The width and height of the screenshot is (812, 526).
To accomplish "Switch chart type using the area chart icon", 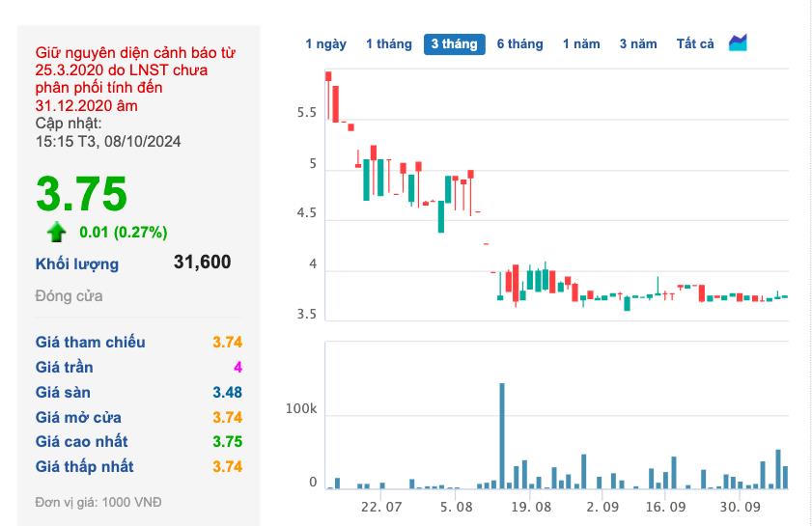I will click(x=739, y=43).
